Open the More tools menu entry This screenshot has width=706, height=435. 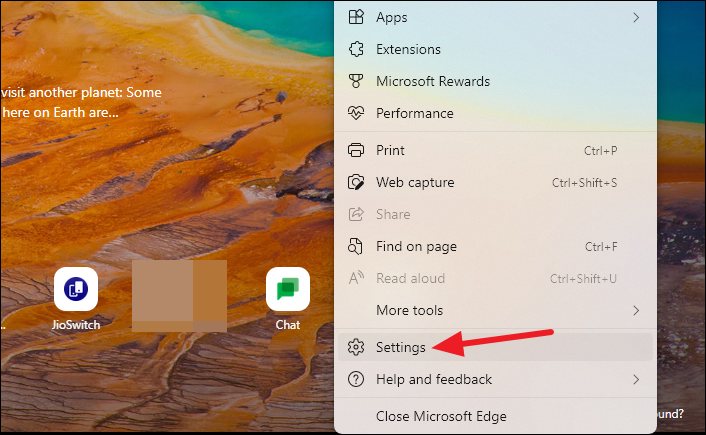[495, 310]
